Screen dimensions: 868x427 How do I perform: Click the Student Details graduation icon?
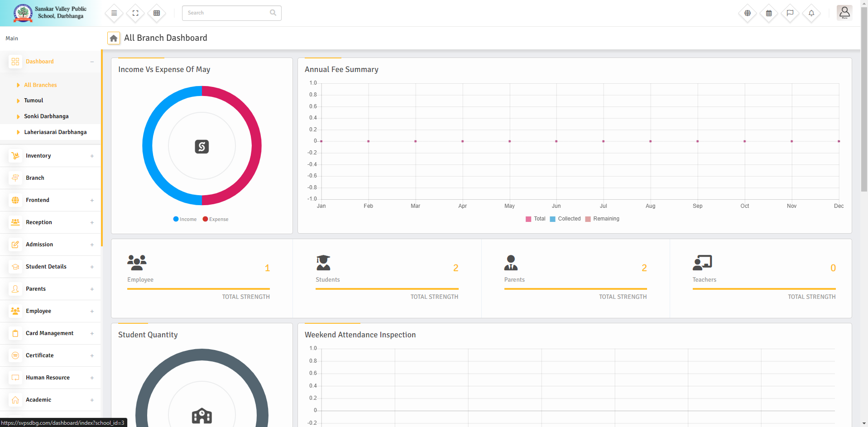pos(15,267)
